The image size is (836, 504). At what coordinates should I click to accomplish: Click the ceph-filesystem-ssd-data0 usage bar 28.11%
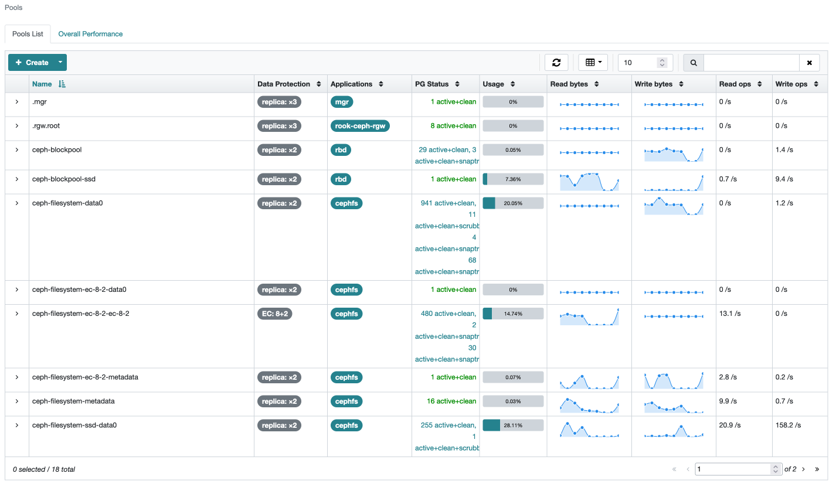pos(513,425)
